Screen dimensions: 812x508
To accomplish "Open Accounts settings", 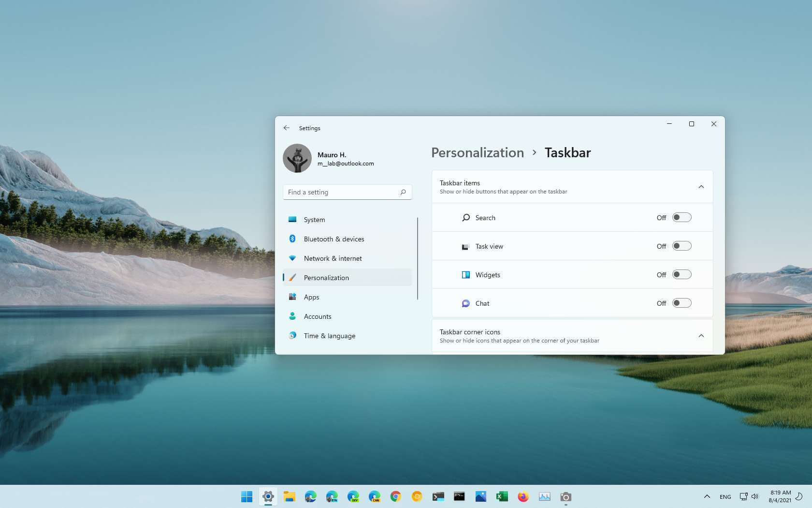I will point(318,316).
